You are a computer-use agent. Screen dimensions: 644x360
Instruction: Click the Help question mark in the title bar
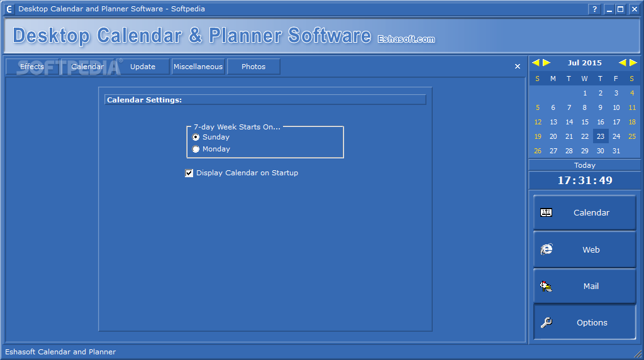click(x=594, y=9)
